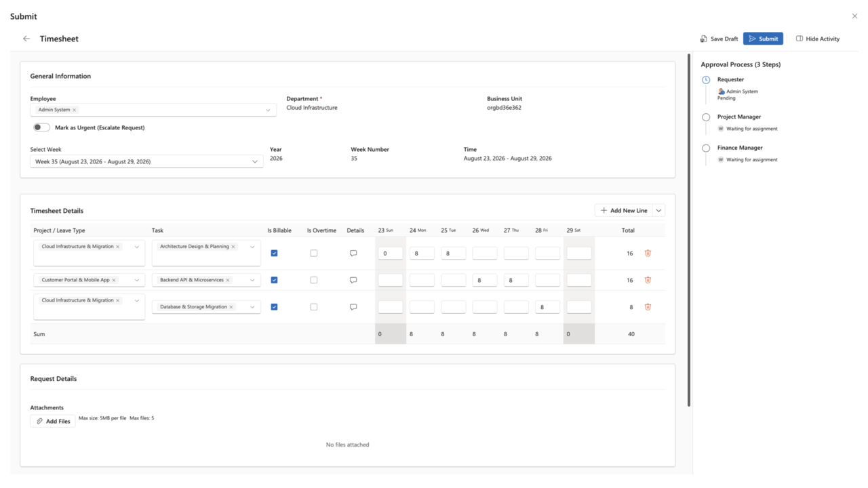
Task: Open Customer Portal & Mobile App project dropdown
Action: point(137,280)
